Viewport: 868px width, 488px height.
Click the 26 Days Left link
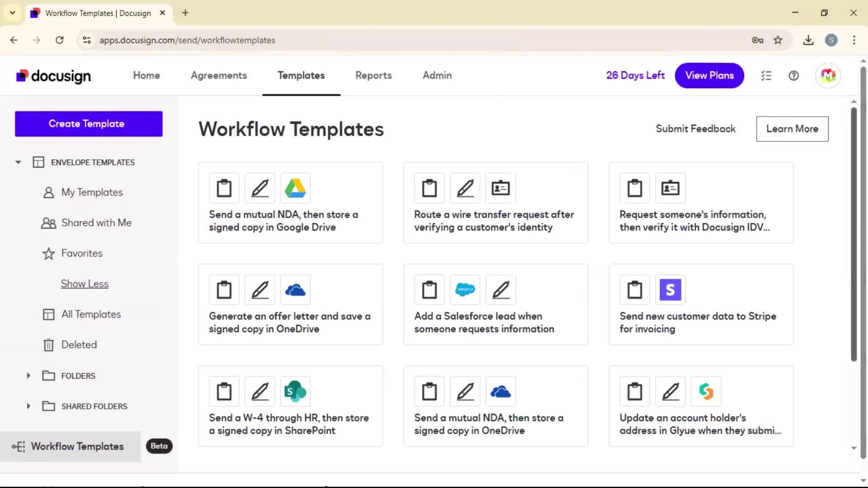pyautogui.click(x=635, y=75)
